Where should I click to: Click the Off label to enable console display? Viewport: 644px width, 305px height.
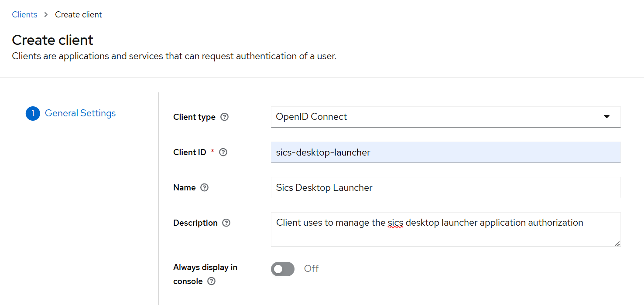[311, 269]
